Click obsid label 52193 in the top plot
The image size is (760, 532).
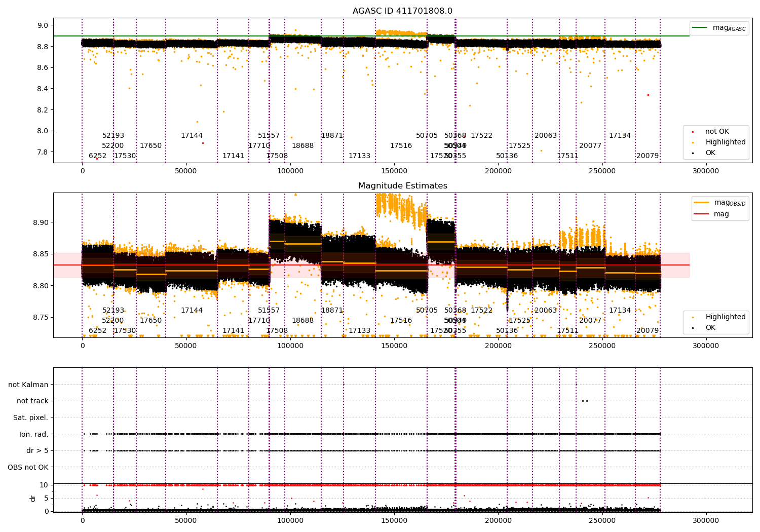click(x=113, y=136)
